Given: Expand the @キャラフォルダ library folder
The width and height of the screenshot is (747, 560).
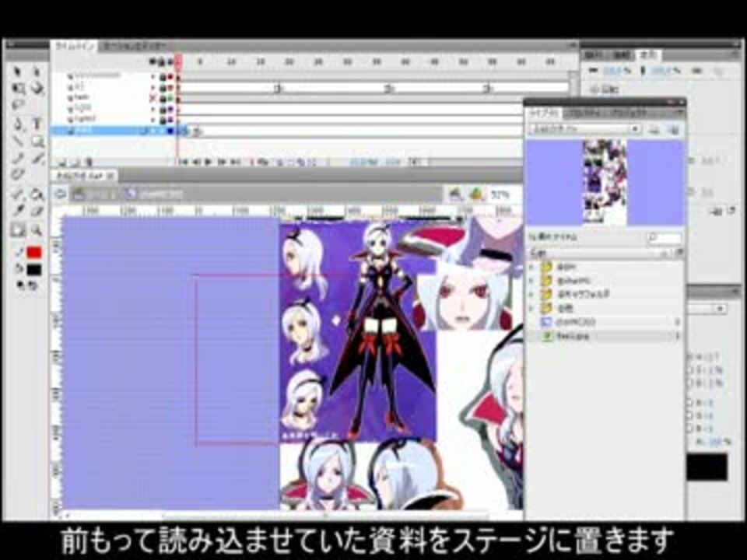Looking at the screenshot, I should pyautogui.click(x=532, y=294).
